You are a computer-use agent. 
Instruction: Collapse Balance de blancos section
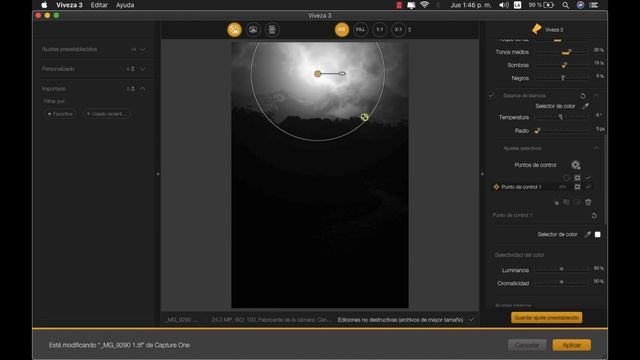(596, 96)
